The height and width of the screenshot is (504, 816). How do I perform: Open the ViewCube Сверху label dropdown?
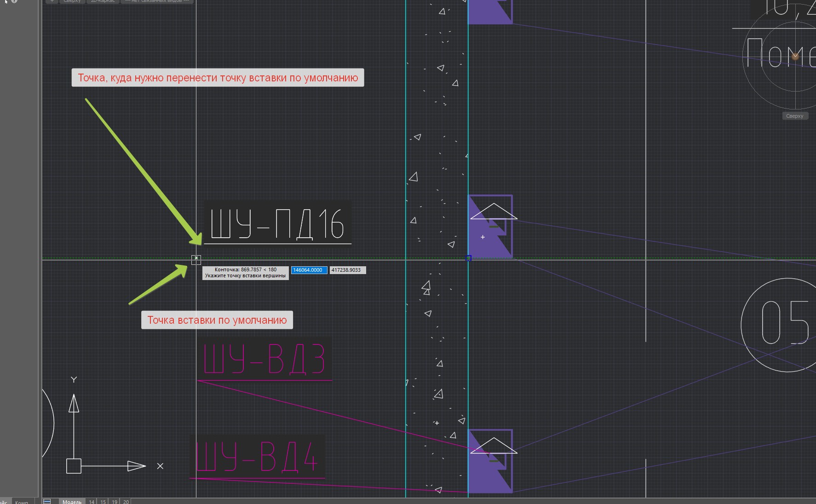[795, 116]
